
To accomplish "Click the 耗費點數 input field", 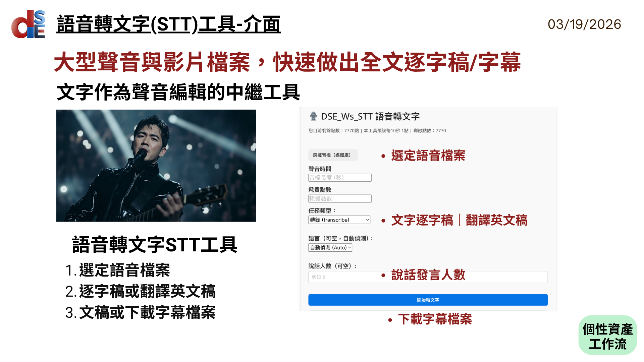I will (x=340, y=198).
